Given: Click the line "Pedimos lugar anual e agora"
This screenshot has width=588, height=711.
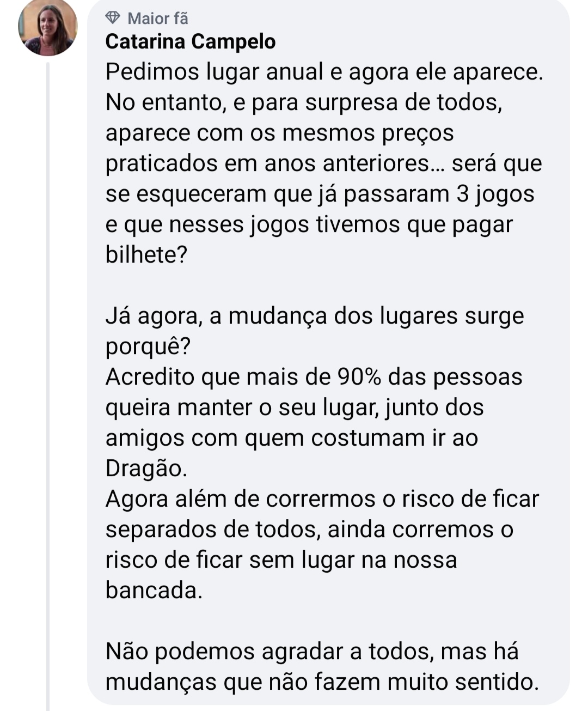Looking at the screenshot, I should 324,72.
